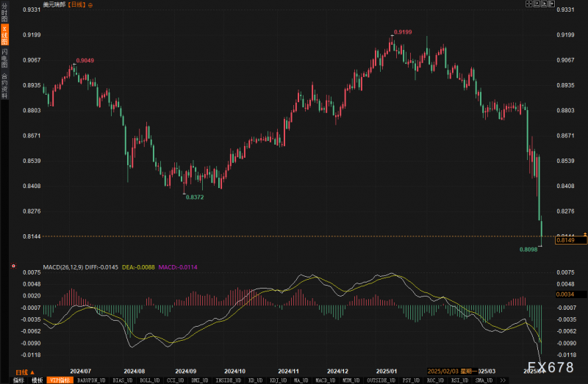This screenshot has width=588, height=384.
Task: Click the MACD(26,12,9) indicator label
Action: [63, 267]
